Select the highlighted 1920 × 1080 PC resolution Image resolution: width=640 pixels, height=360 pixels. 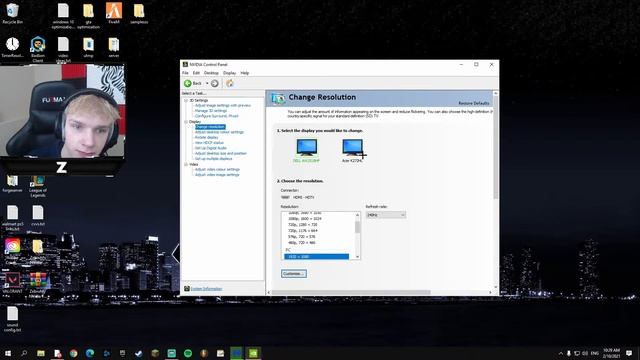pyautogui.click(x=316, y=257)
